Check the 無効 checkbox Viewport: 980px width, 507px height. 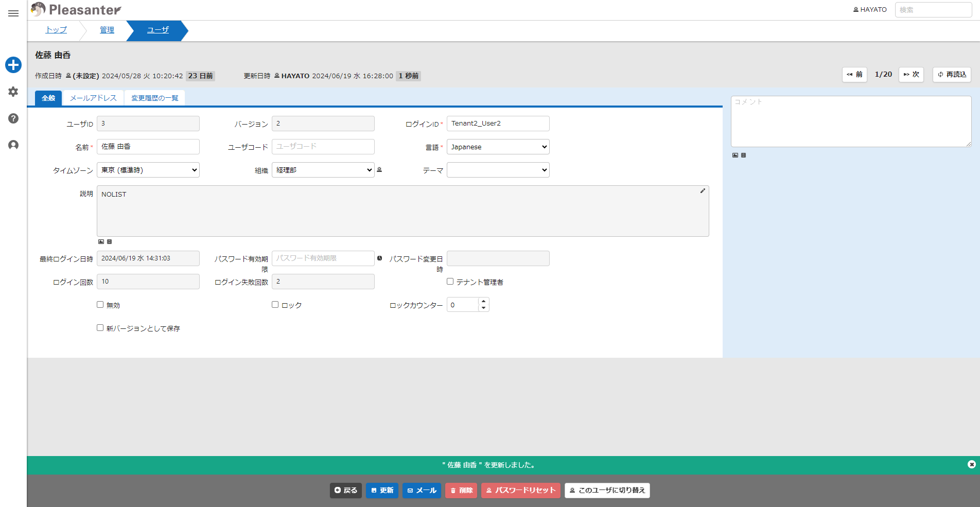click(x=100, y=305)
